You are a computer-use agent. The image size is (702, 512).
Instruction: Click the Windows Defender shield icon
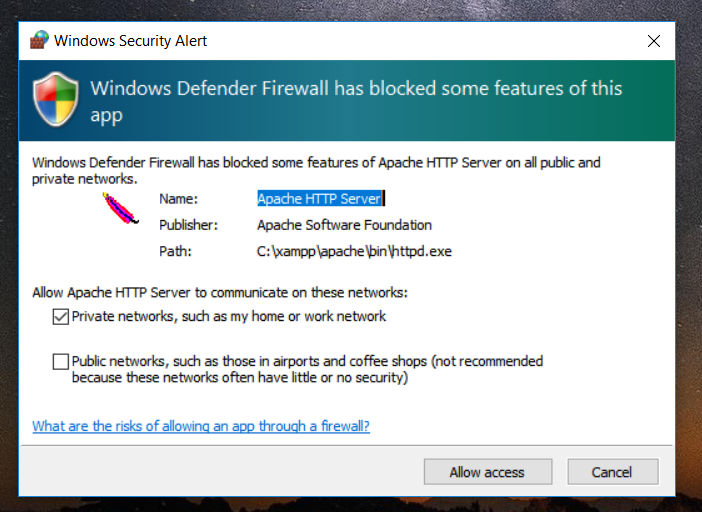click(x=56, y=99)
